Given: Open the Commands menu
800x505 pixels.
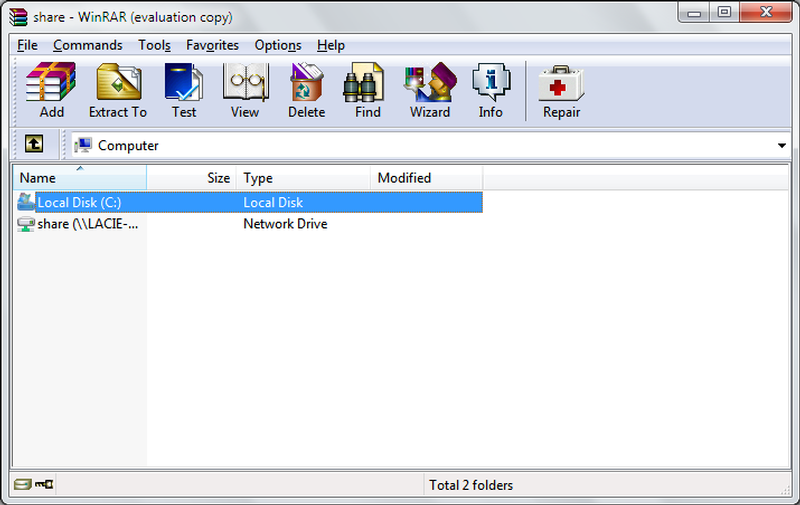Looking at the screenshot, I should point(88,45).
